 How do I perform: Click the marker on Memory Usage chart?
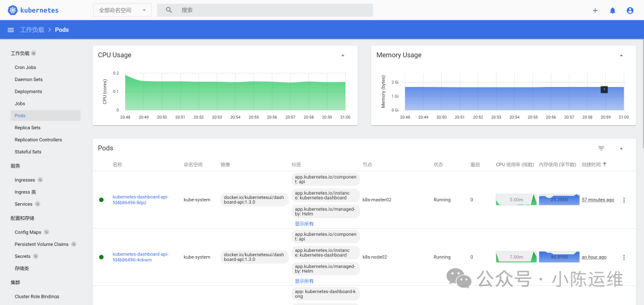click(x=604, y=89)
